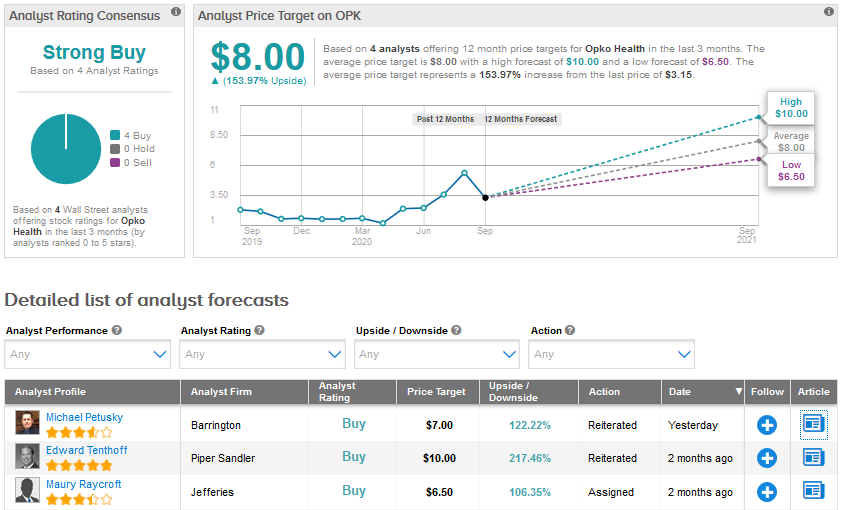The width and height of the screenshot is (844, 510).
Task: Open info icon on Analyst Price Target panel
Action: pos(829,11)
